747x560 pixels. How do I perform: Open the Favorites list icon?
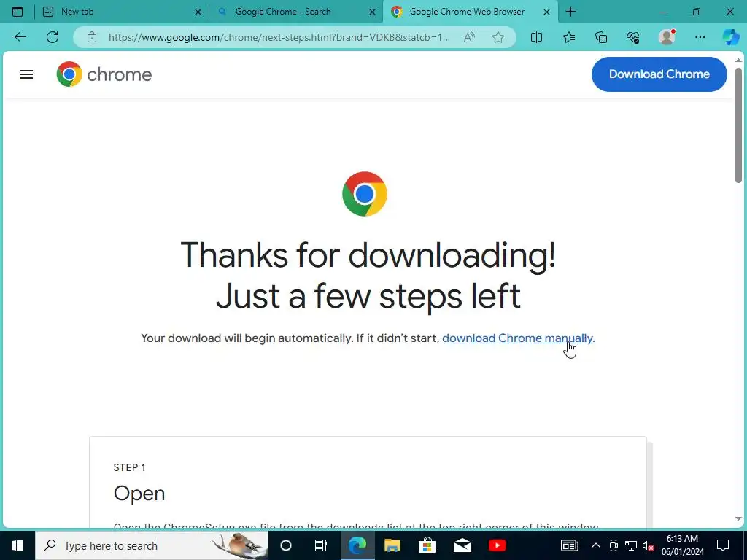pos(569,37)
